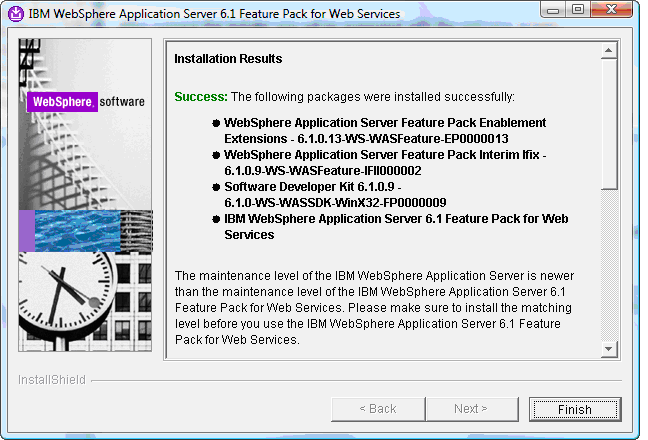Click the vertical scrollbar thumb

pos(609,124)
